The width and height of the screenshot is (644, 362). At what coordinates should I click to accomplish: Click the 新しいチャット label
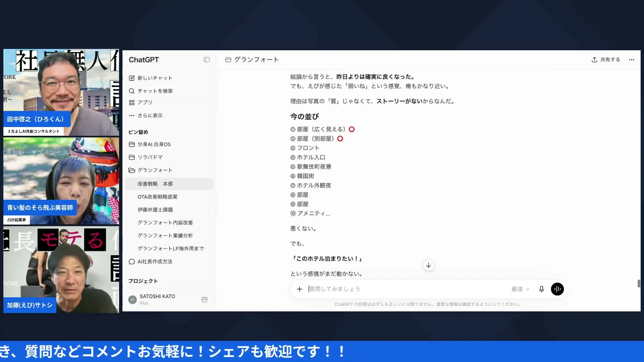[155, 78]
